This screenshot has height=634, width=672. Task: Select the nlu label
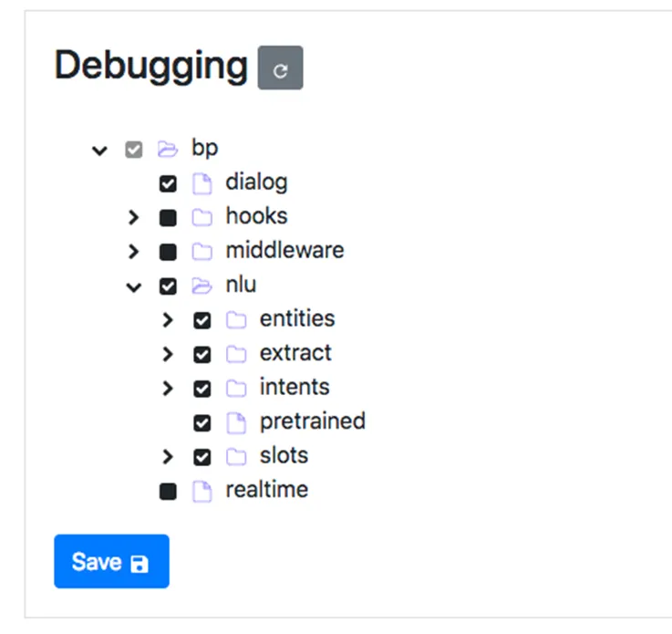coord(242,285)
